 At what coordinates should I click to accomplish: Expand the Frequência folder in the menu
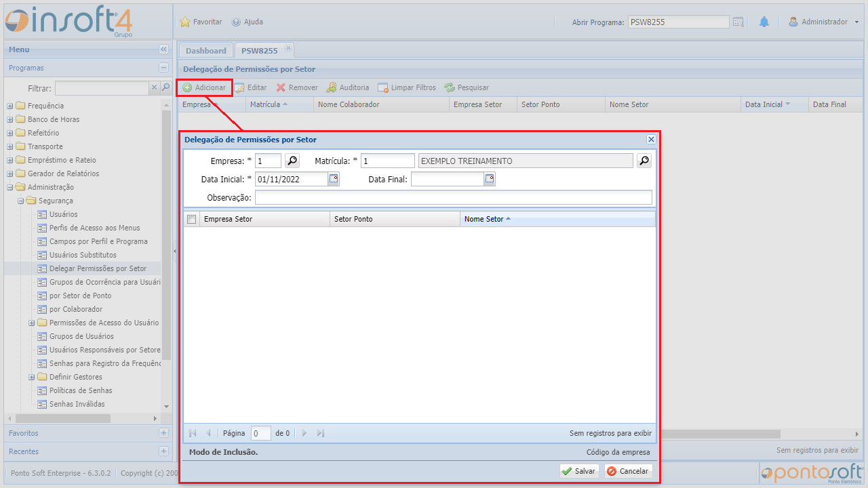[x=10, y=106]
